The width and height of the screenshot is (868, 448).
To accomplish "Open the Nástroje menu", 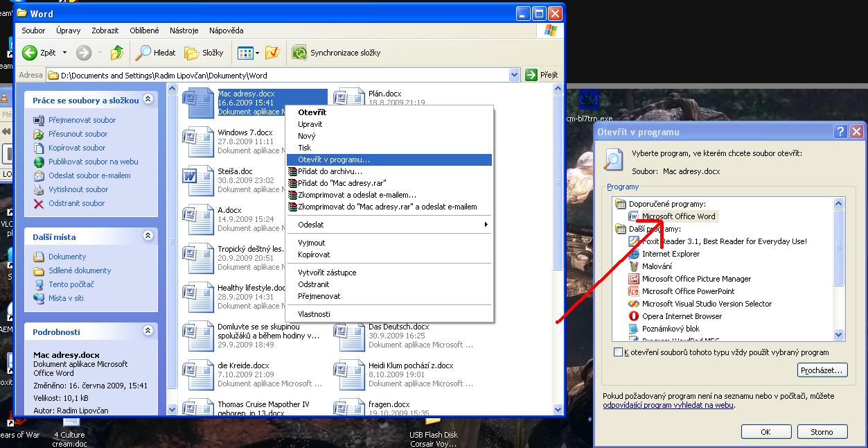I will click(184, 31).
